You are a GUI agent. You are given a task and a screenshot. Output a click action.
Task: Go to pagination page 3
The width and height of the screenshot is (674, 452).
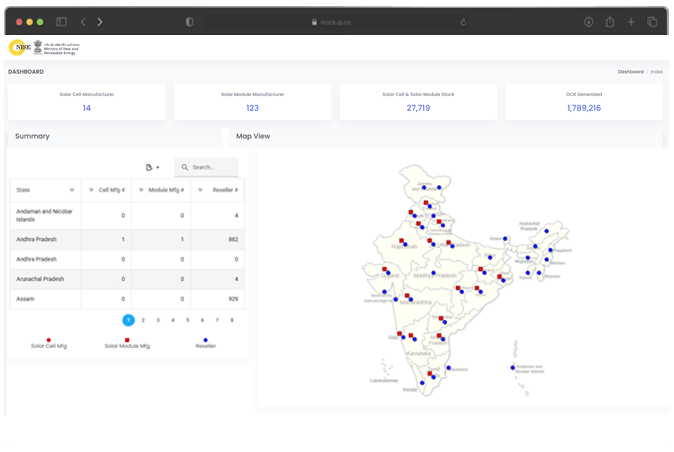click(x=158, y=320)
